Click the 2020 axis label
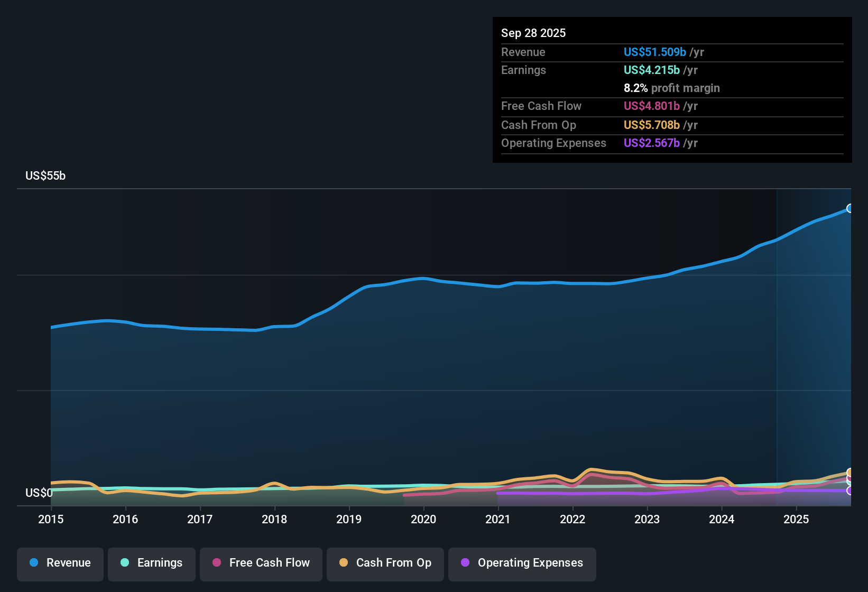This screenshot has height=592, width=868. pos(423,520)
